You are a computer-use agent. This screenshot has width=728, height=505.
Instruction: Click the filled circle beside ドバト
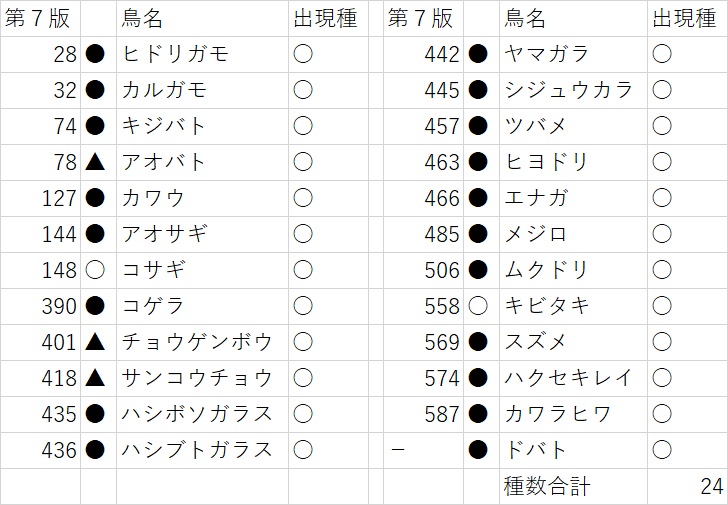point(478,450)
